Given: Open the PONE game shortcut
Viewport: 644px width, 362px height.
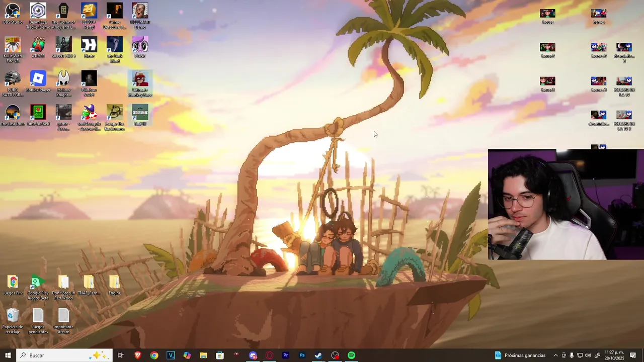Looking at the screenshot, I should (140, 47).
